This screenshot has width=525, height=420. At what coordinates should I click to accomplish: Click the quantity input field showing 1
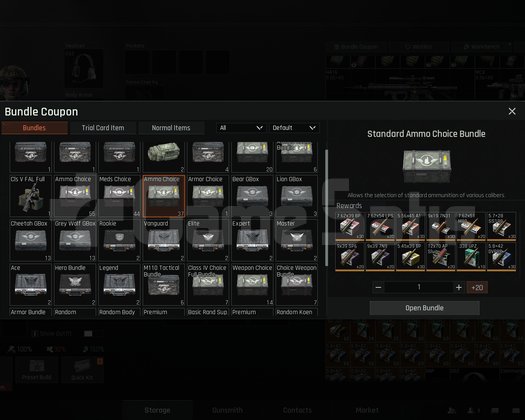[419, 287]
